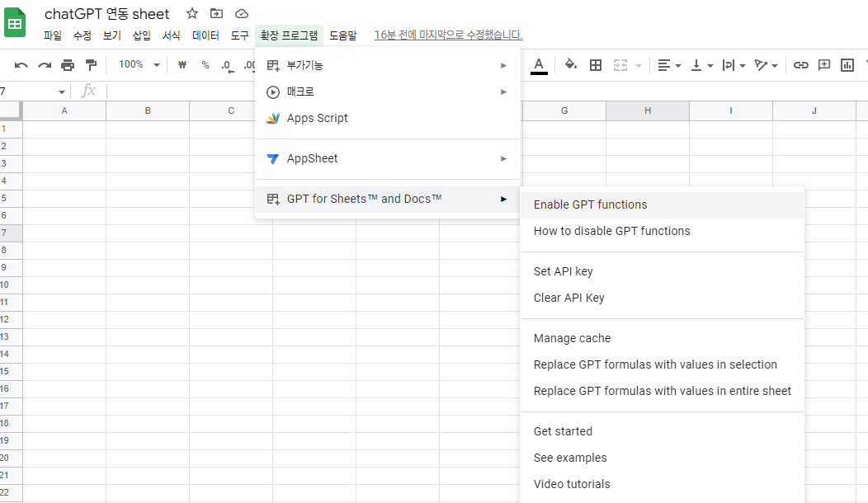
Task: Open Video tutorials
Action: coord(662,484)
